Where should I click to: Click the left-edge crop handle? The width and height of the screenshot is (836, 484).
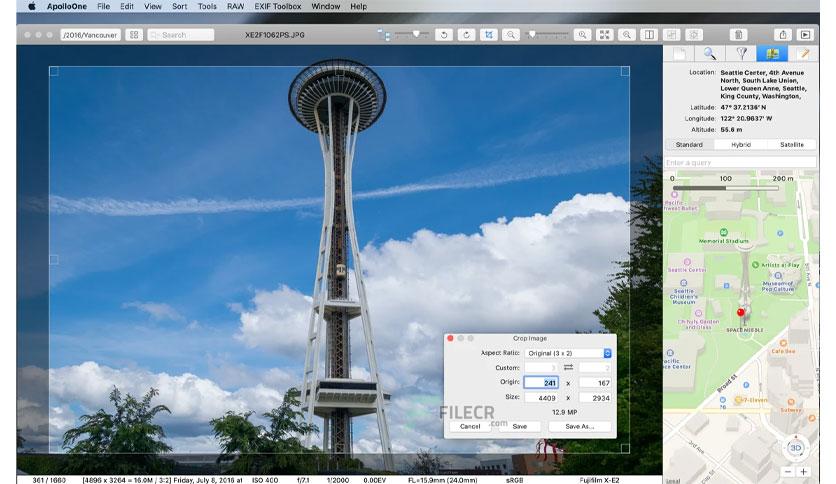[x=53, y=260]
